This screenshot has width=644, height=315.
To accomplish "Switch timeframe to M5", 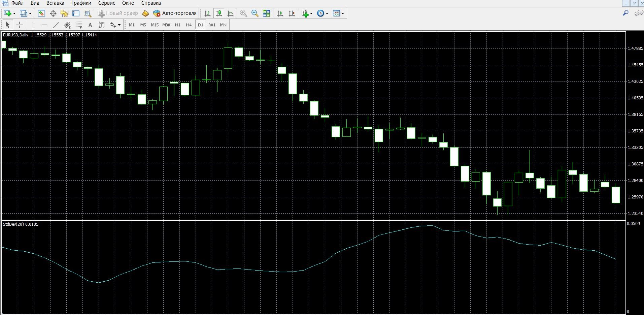I will pyautogui.click(x=143, y=25).
